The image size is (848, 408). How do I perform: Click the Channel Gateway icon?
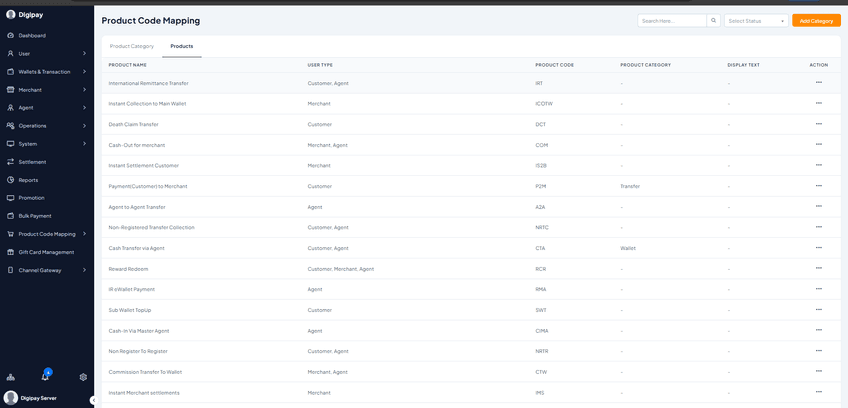pos(10,270)
